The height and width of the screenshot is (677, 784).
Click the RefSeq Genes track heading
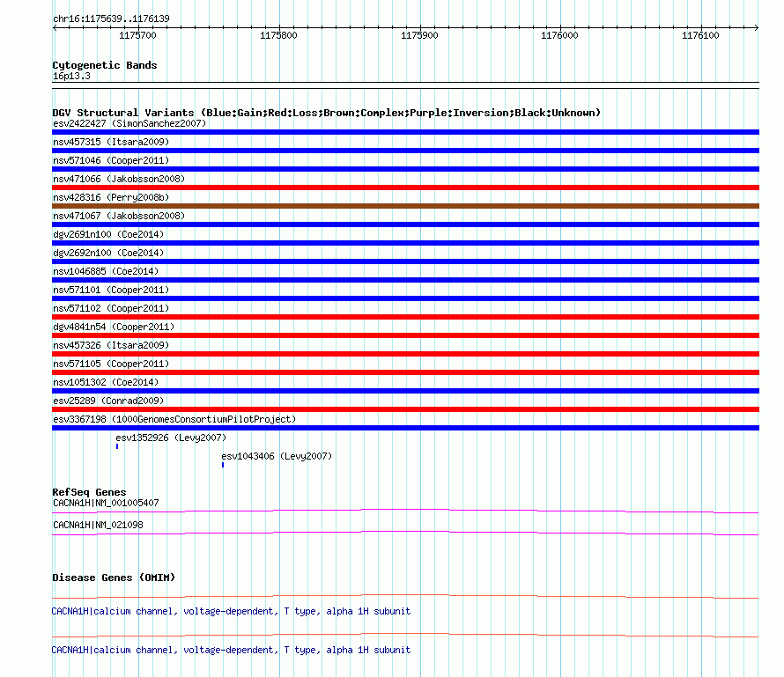tap(89, 492)
